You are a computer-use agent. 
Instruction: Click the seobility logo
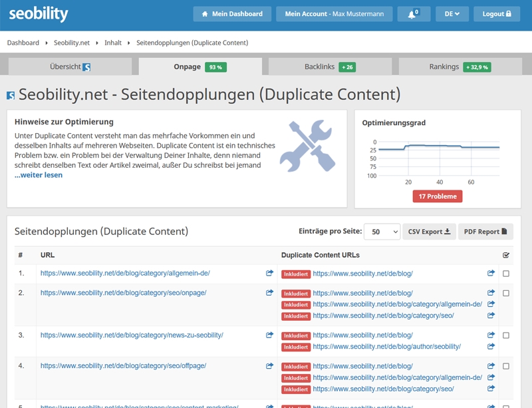point(39,14)
